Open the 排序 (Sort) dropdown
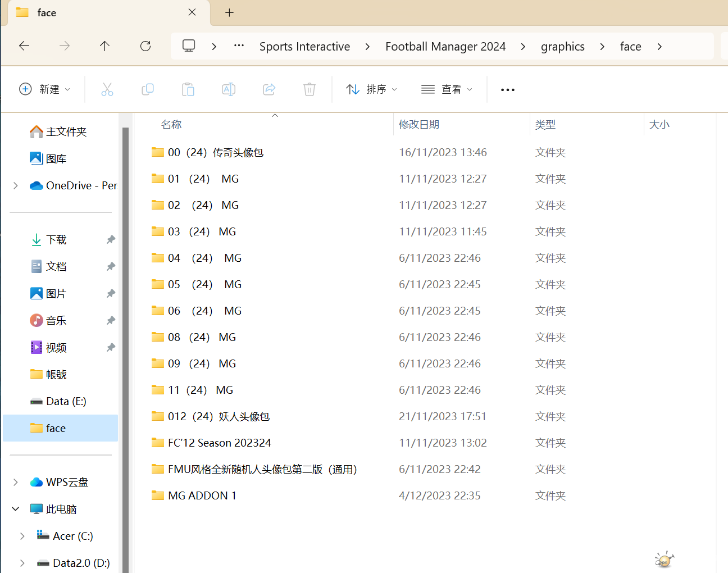This screenshot has width=728, height=573. (371, 89)
